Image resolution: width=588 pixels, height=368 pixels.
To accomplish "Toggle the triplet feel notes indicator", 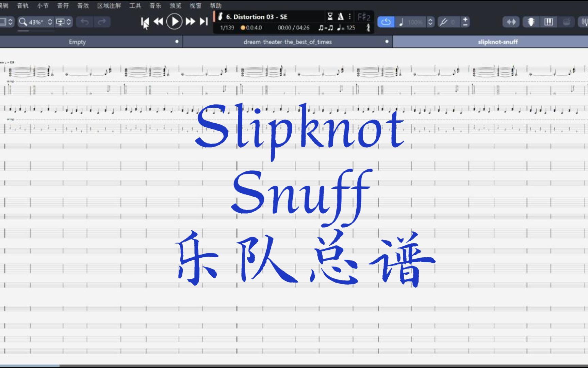I will coord(326,28).
